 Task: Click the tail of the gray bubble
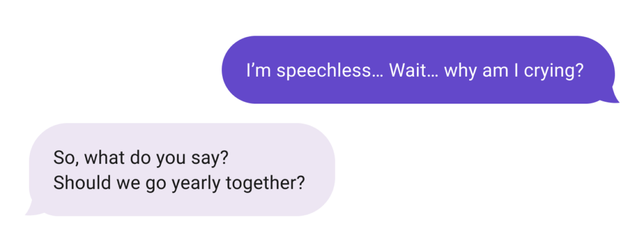[32, 210]
